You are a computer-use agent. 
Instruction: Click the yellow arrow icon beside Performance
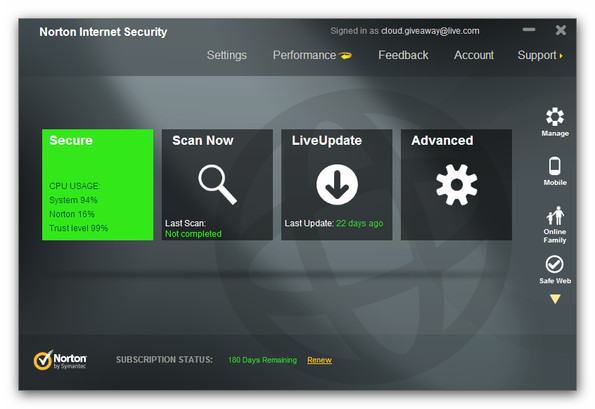pyautogui.click(x=345, y=56)
